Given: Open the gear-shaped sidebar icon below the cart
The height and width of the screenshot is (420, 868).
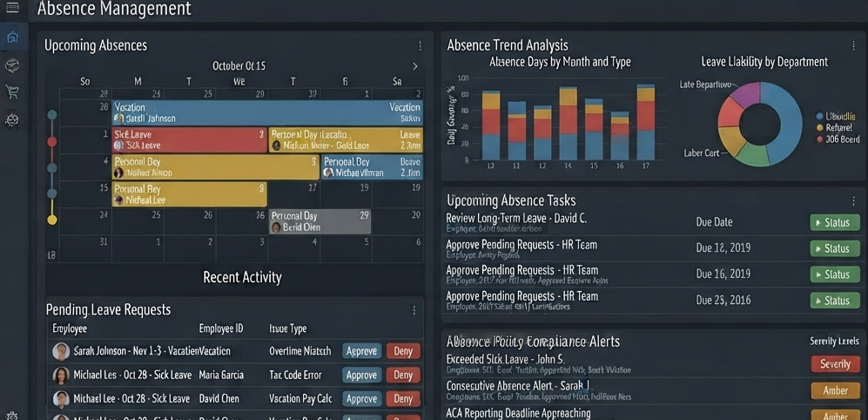Looking at the screenshot, I should 12,119.
